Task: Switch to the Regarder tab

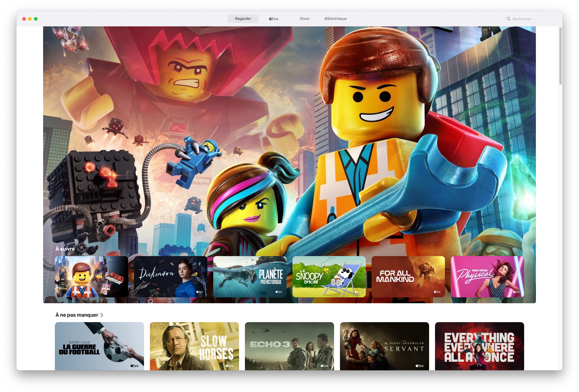Action: [243, 19]
